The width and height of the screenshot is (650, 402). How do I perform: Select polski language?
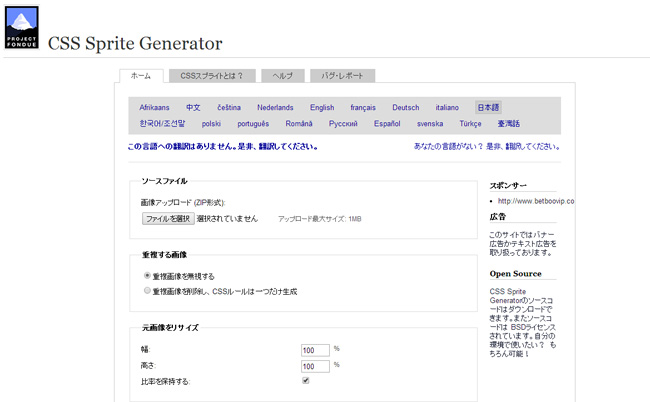[x=211, y=124]
